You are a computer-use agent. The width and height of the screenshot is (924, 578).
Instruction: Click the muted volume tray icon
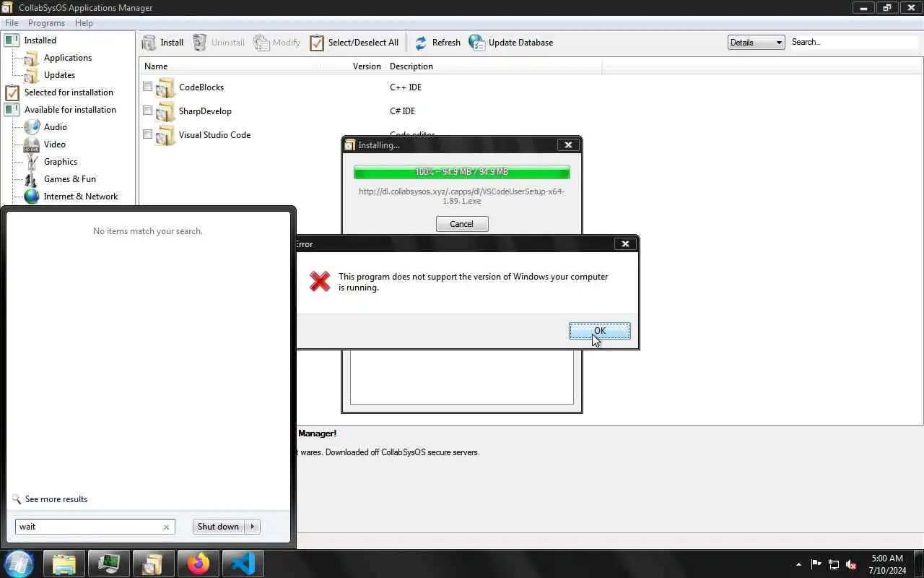(x=852, y=564)
